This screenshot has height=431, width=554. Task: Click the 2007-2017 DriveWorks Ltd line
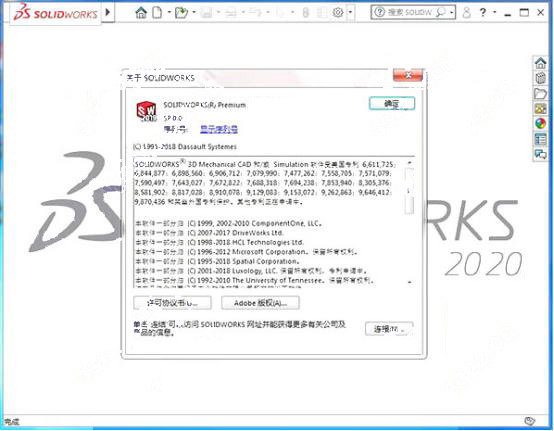pyautogui.click(x=210, y=233)
